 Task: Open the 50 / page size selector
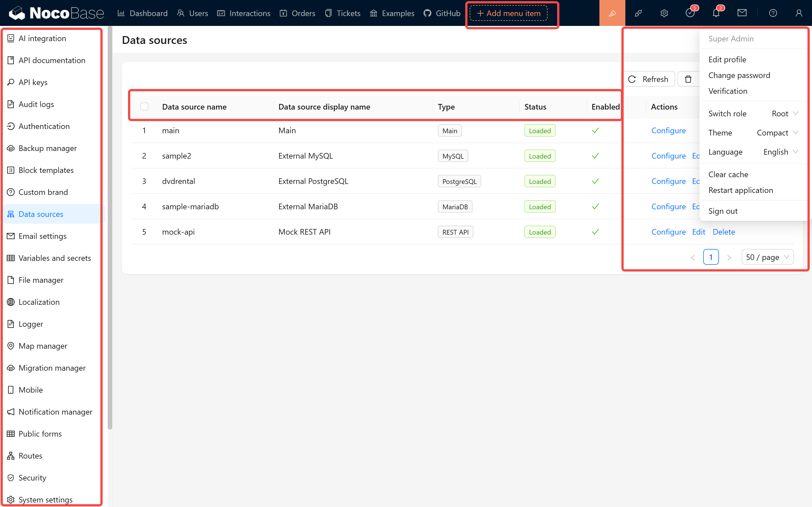point(767,257)
